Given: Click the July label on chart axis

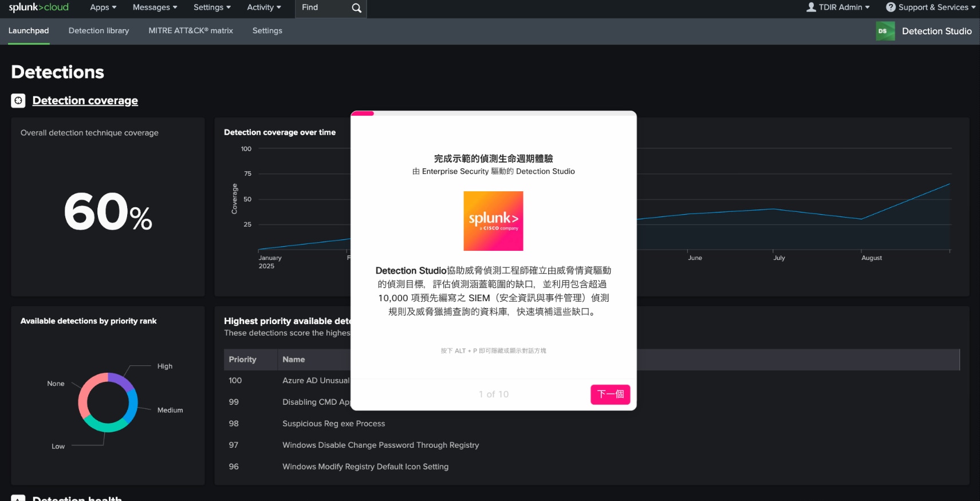Looking at the screenshot, I should (779, 258).
